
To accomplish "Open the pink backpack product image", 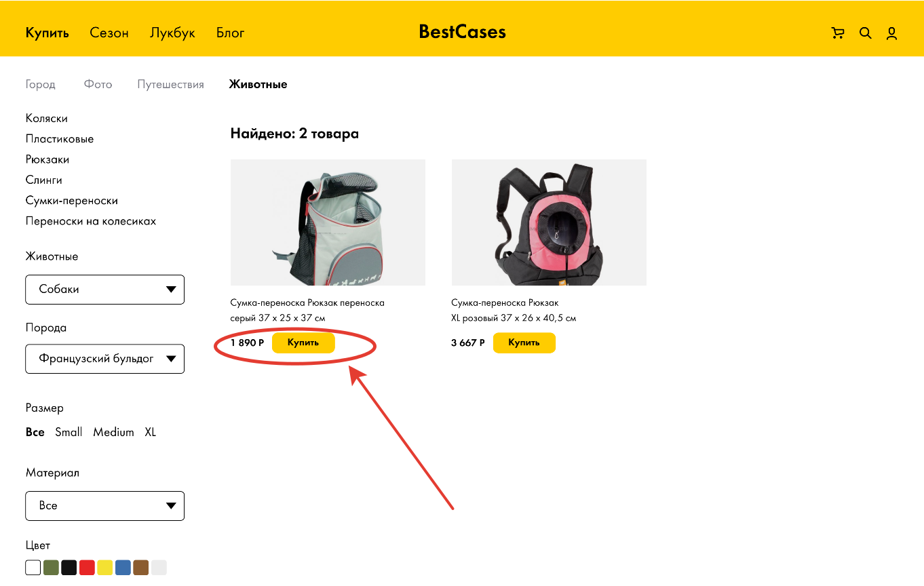I will [549, 222].
